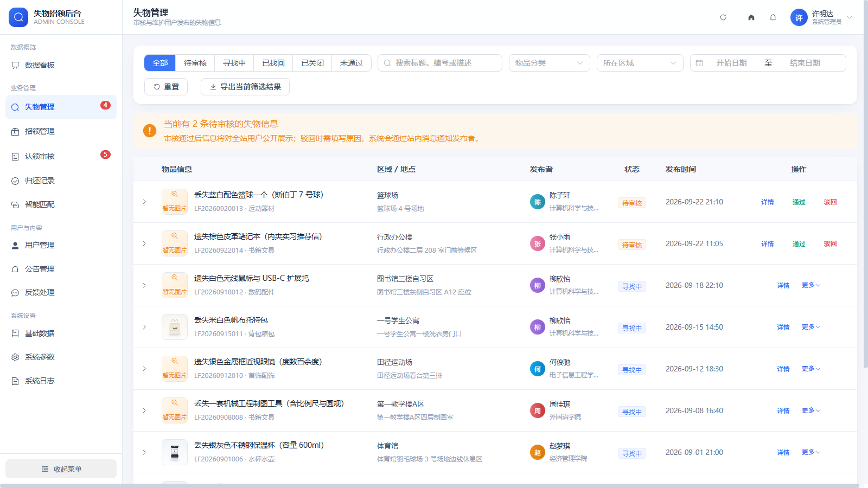Click the 重置 button
The image size is (868, 488).
(x=166, y=87)
